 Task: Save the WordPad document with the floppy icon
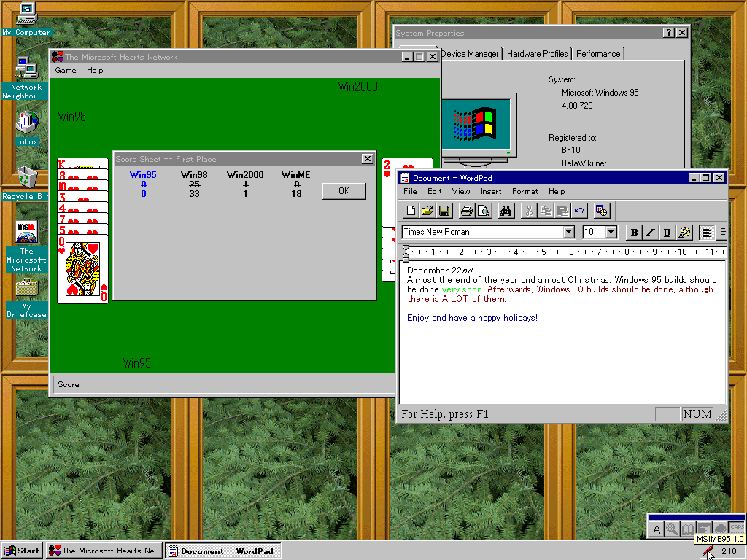[x=444, y=211]
